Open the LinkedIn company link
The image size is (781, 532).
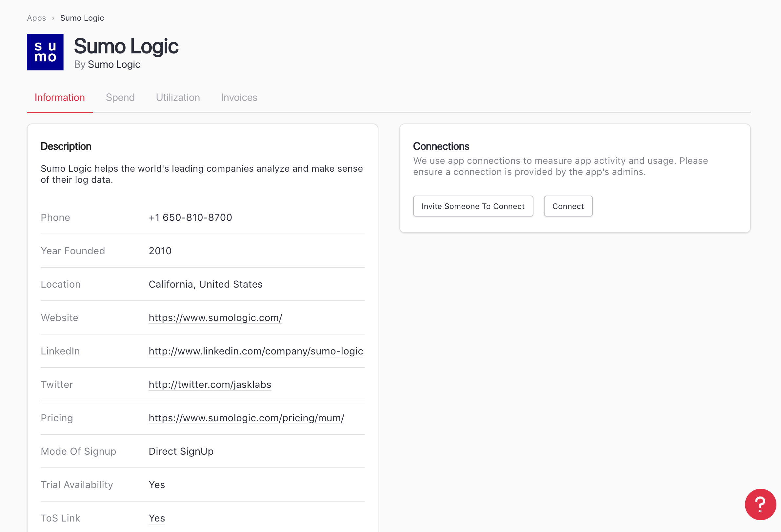pos(255,351)
